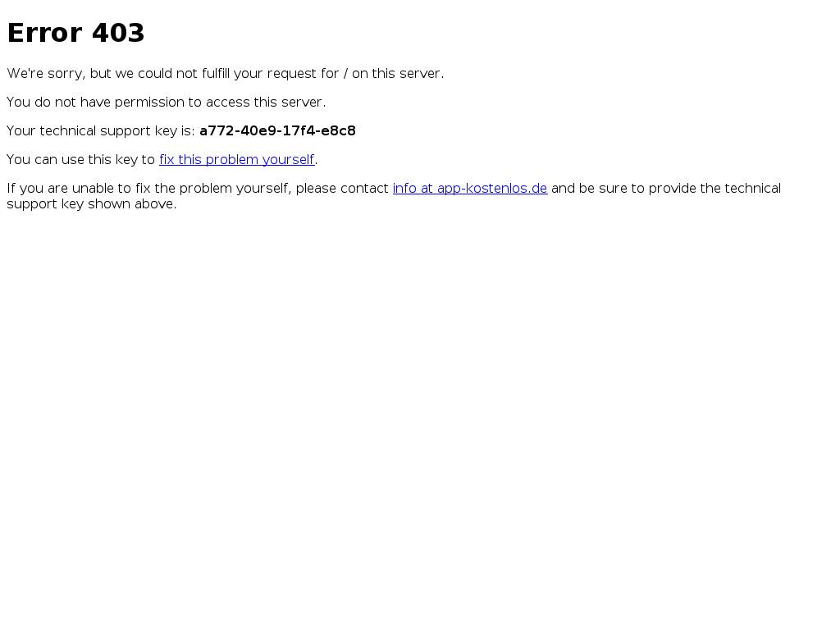
Task: Click the word "info" starting the contact link
Action: click(x=404, y=189)
